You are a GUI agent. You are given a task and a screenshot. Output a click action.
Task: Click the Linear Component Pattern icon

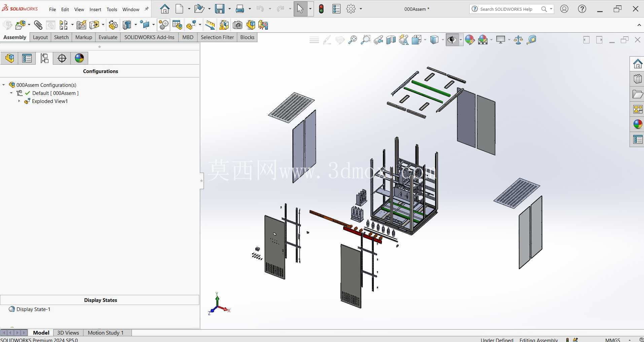[x=64, y=25]
